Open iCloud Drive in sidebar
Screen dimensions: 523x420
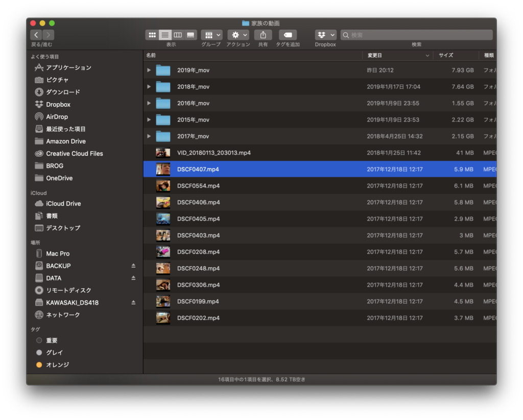point(63,203)
